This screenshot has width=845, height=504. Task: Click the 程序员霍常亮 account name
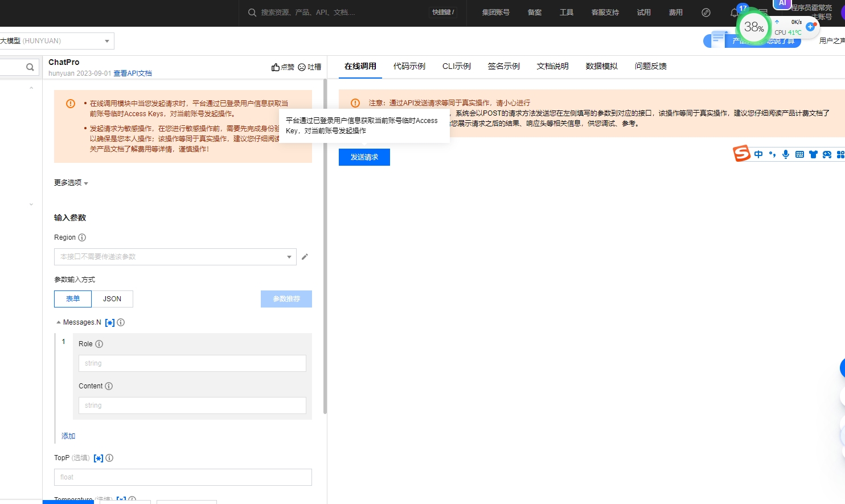click(811, 8)
